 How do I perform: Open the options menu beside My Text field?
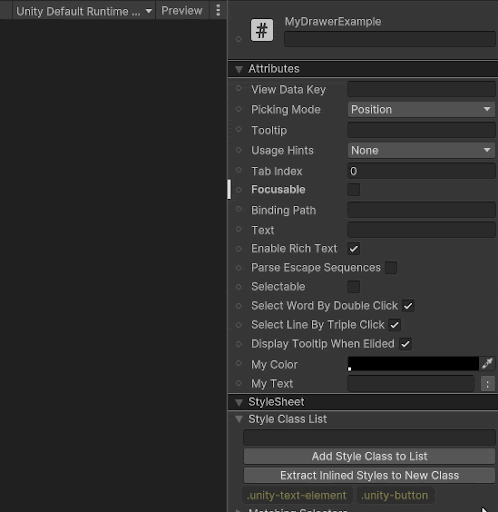click(x=488, y=384)
